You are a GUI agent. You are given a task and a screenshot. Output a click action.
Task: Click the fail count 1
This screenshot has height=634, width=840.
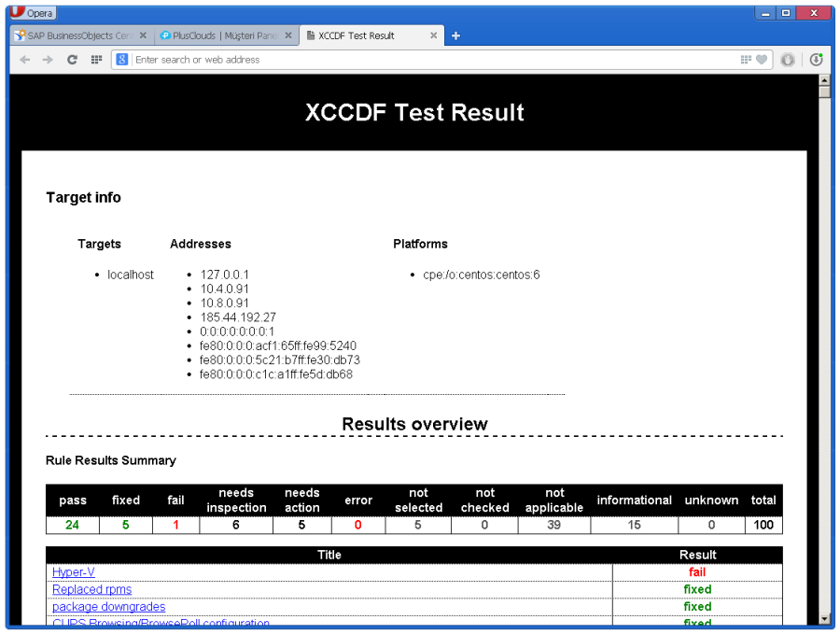pos(175,525)
